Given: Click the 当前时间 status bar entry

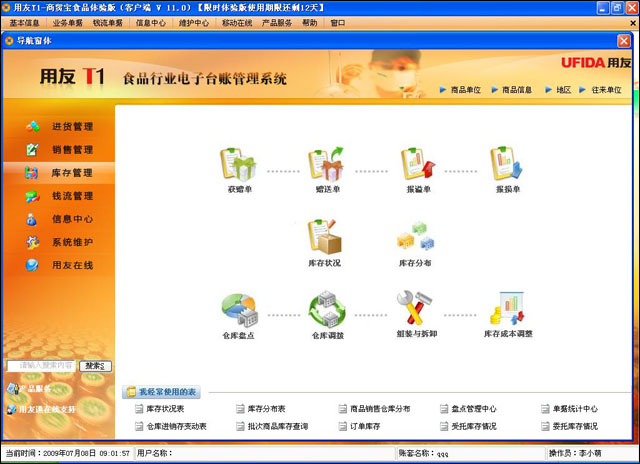Looking at the screenshot, I should pos(68,453).
